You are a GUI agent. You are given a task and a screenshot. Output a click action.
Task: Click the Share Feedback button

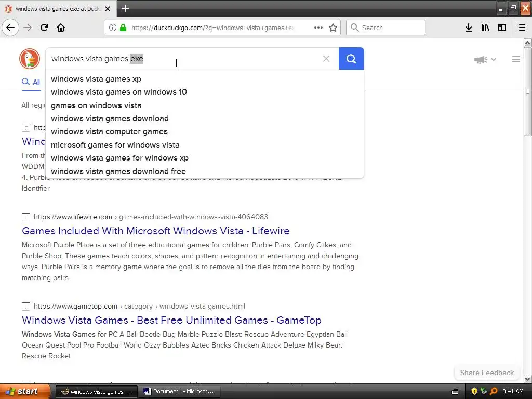click(487, 373)
